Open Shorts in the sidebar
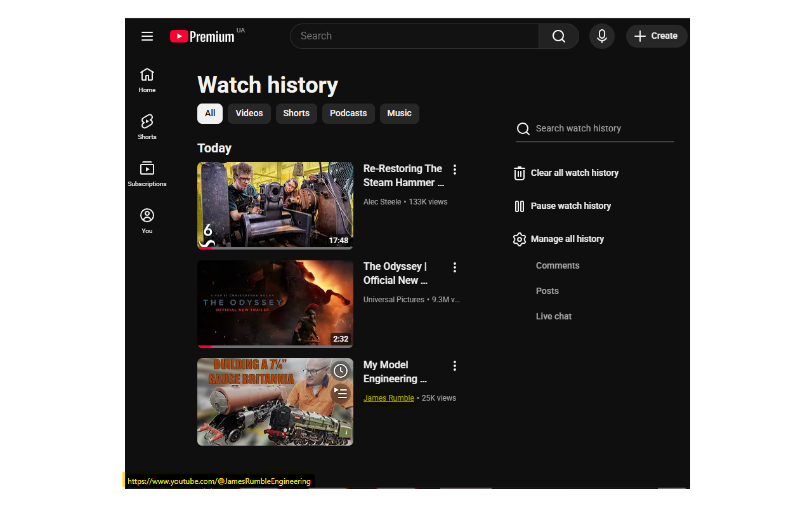 (147, 127)
